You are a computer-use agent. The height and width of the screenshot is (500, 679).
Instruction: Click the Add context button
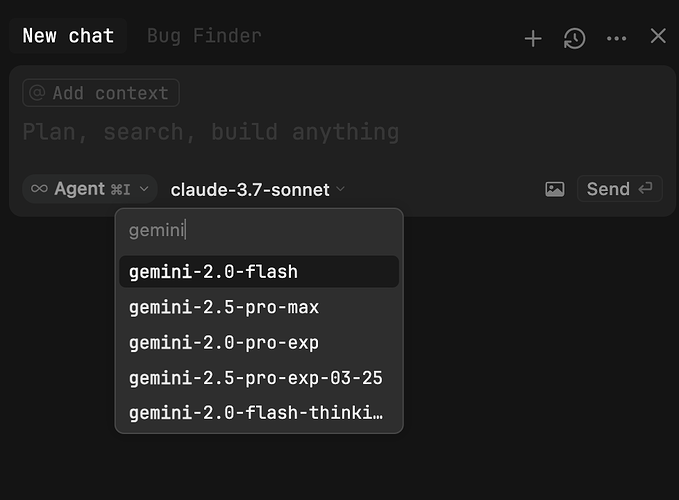click(x=101, y=93)
